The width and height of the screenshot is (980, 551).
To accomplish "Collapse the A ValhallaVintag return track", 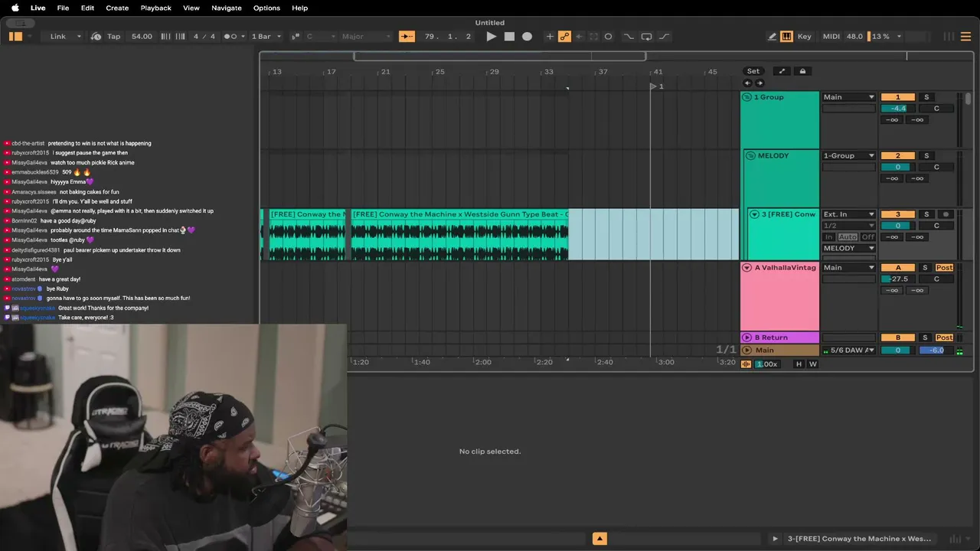I will pyautogui.click(x=747, y=267).
